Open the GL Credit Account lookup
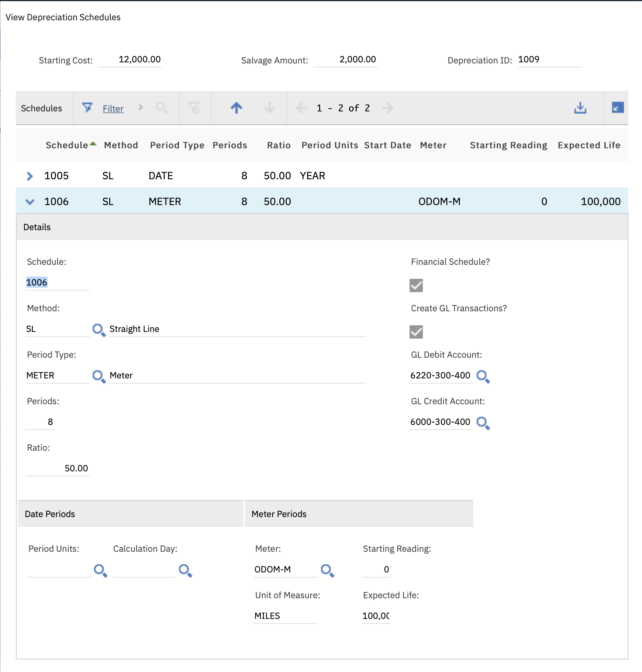This screenshot has width=642, height=672. [483, 423]
